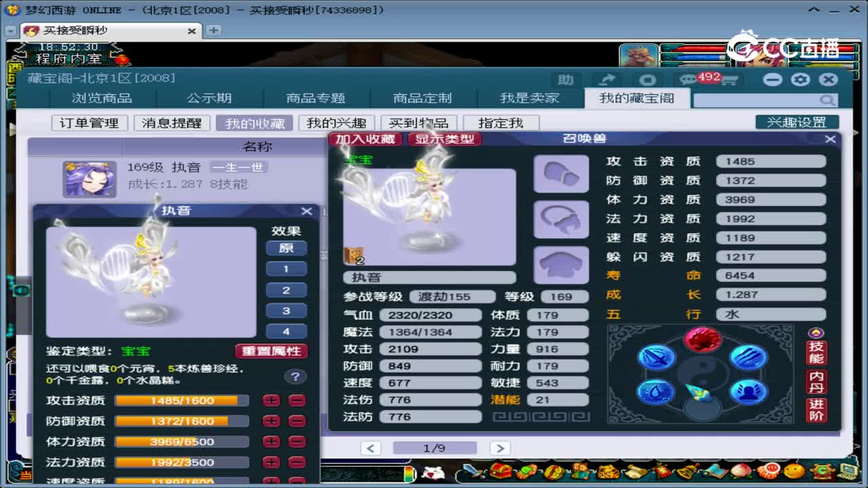Open the gear settings icon in the treasure pavilion header

[800, 79]
